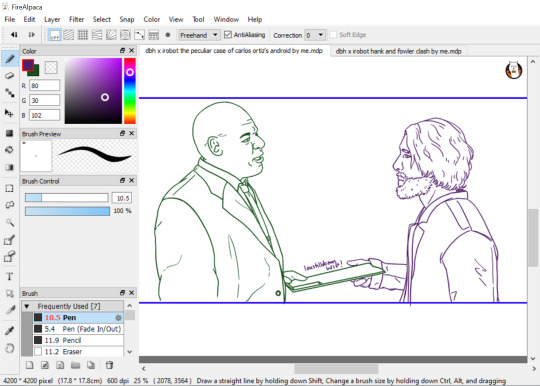Select the transparent color swatch
The height and width of the screenshot is (386, 540).
51,67
